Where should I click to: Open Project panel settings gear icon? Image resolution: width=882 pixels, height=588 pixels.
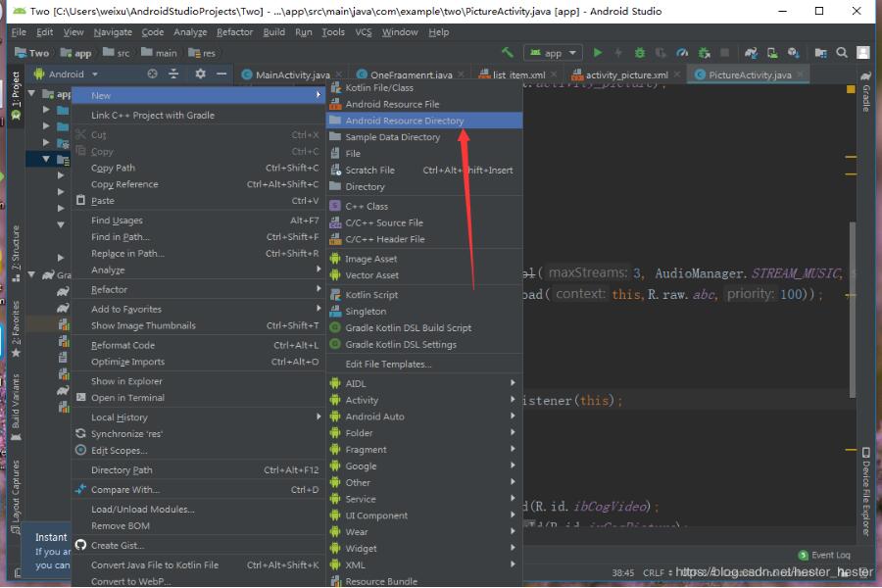tap(200, 73)
